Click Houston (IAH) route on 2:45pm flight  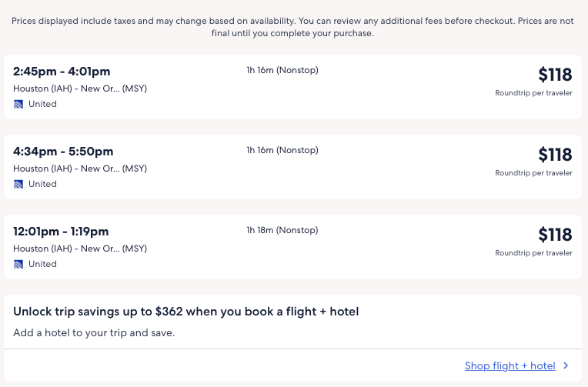(80, 88)
